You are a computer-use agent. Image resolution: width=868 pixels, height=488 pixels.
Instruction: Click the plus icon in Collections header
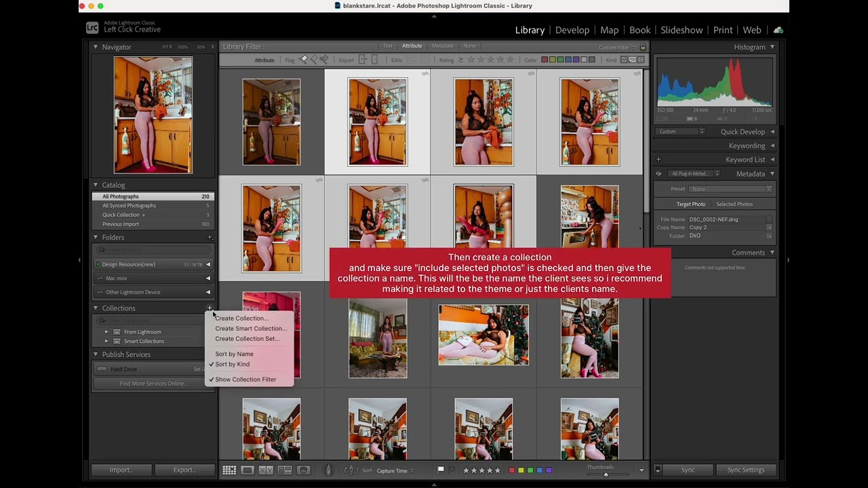pos(210,308)
